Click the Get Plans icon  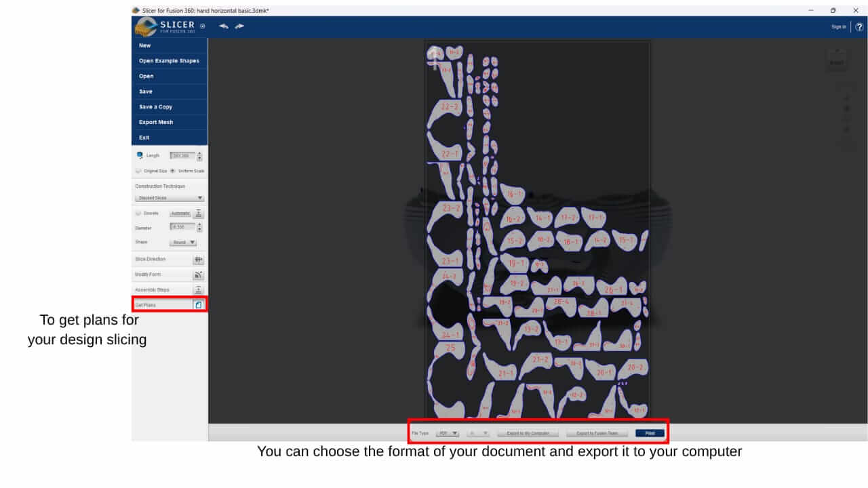(198, 305)
